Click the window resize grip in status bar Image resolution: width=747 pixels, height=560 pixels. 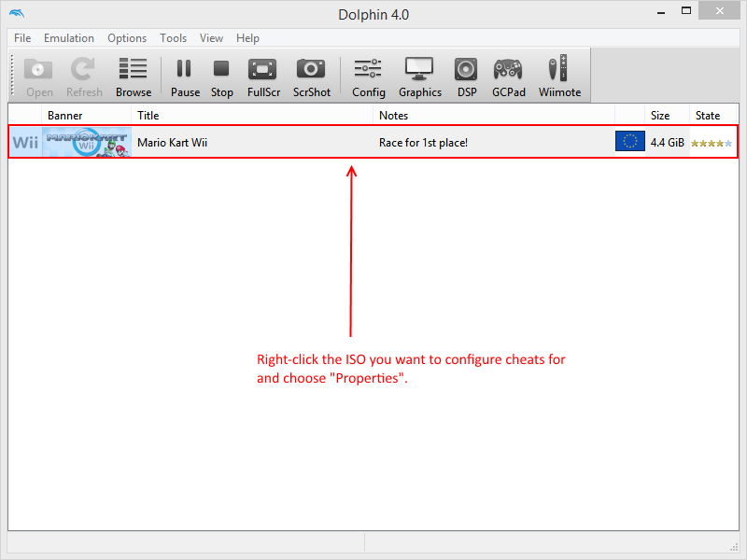point(734,547)
